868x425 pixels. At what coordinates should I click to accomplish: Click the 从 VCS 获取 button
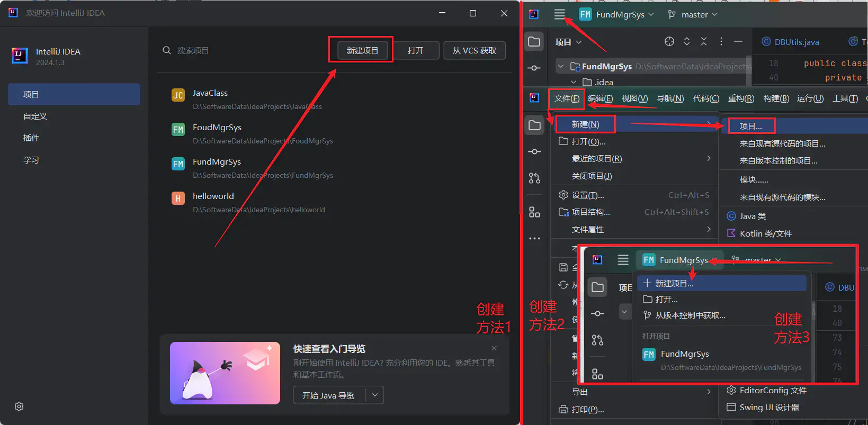click(x=475, y=50)
